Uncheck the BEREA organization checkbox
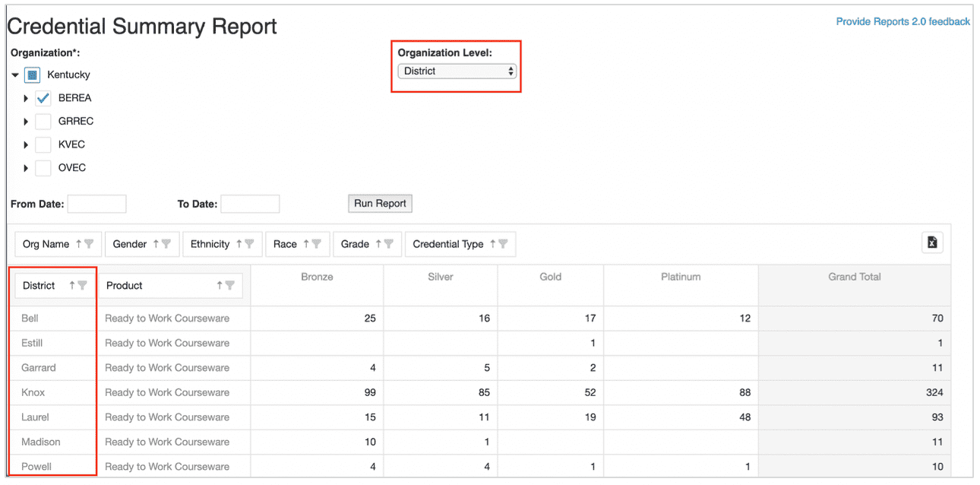Screen dimensions: 980x485 click(43, 98)
